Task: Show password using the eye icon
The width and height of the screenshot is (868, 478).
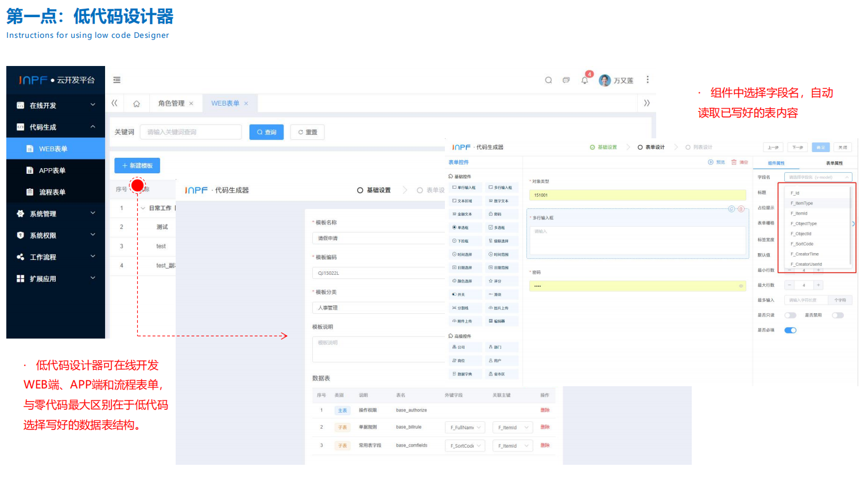Action: pyautogui.click(x=741, y=286)
